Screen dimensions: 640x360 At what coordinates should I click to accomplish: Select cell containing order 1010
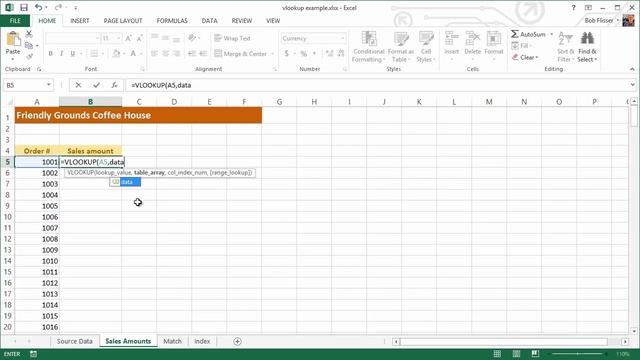pos(37,261)
